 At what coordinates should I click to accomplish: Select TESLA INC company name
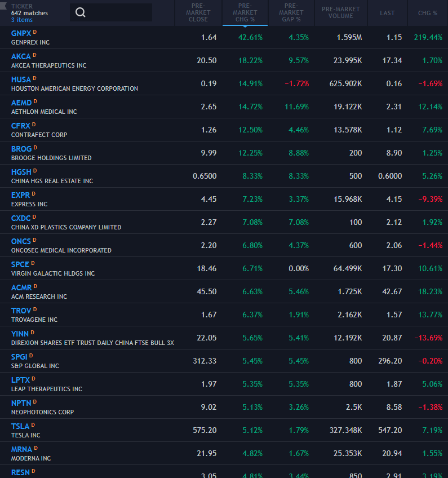[x=25, y=435]
